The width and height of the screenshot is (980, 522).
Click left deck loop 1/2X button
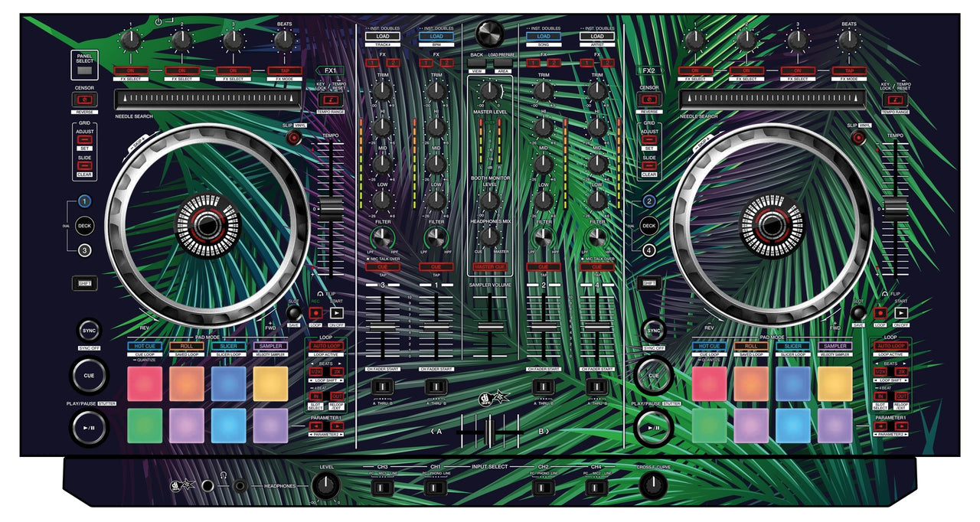click(x=316, y=371)
